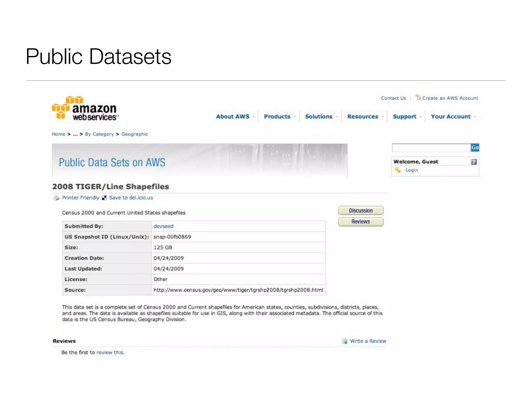532x399 pixels.
Task: Click the Amazon Web Services logo
Action: (x=85, y=108)
